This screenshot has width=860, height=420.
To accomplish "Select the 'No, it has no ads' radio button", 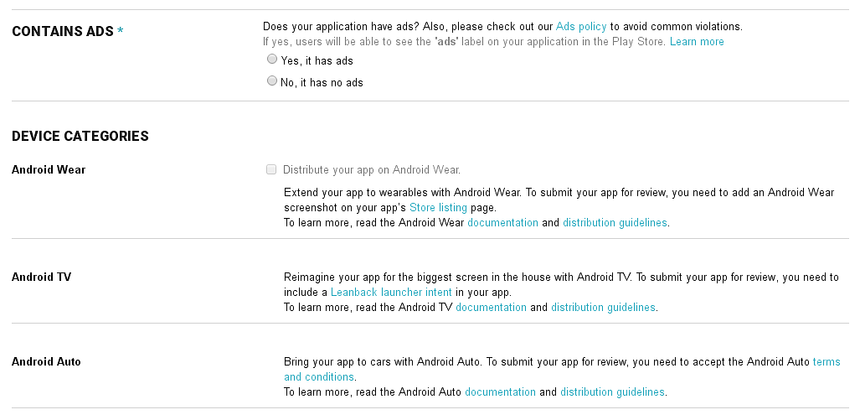I will 271,81.
